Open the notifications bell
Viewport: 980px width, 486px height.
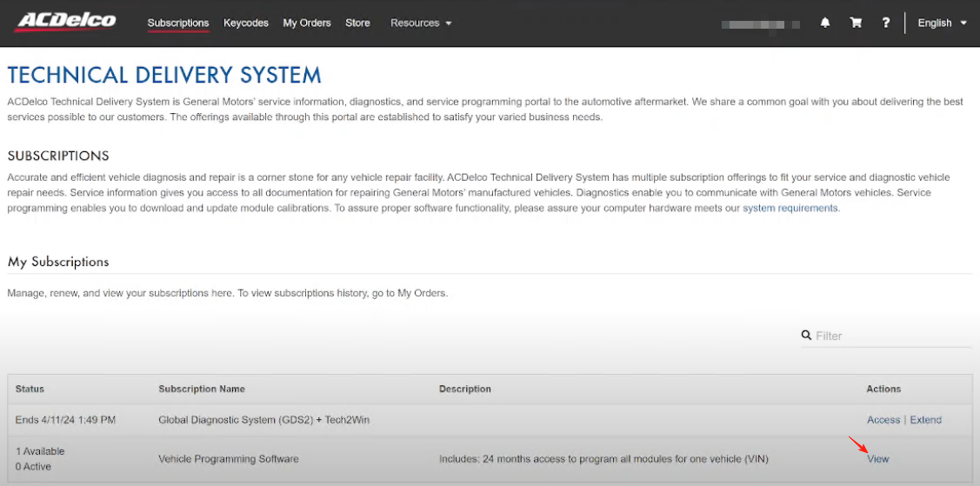pyautogui.click(x=825, y=23)
